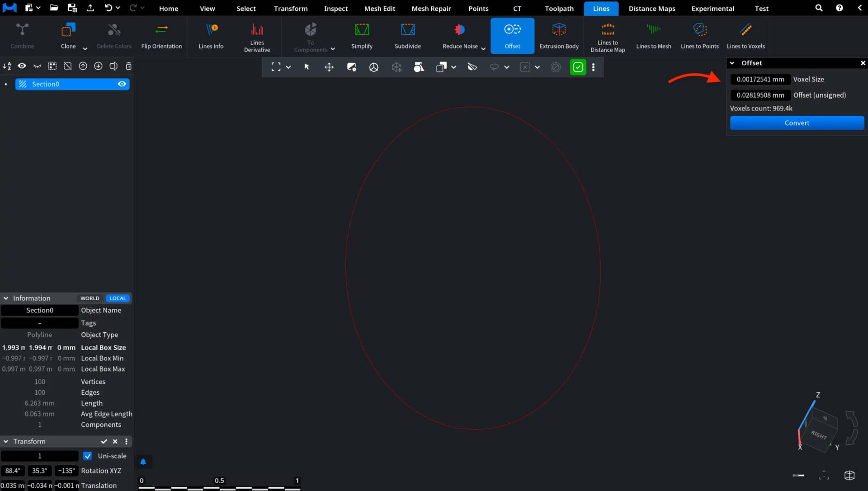Toggle the green checkmark viewport button
The width and height of the screenshot is (868, 491).
tap(578, 67)
